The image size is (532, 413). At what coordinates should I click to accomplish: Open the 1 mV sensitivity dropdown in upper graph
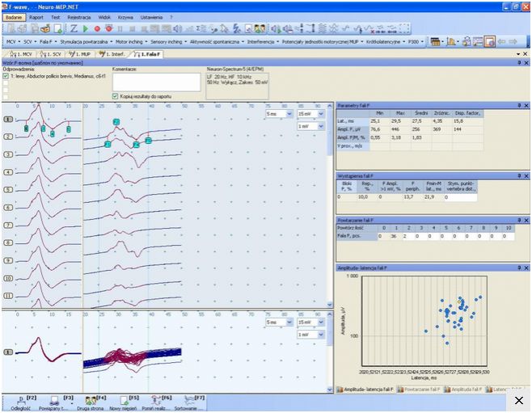point(321,127)
